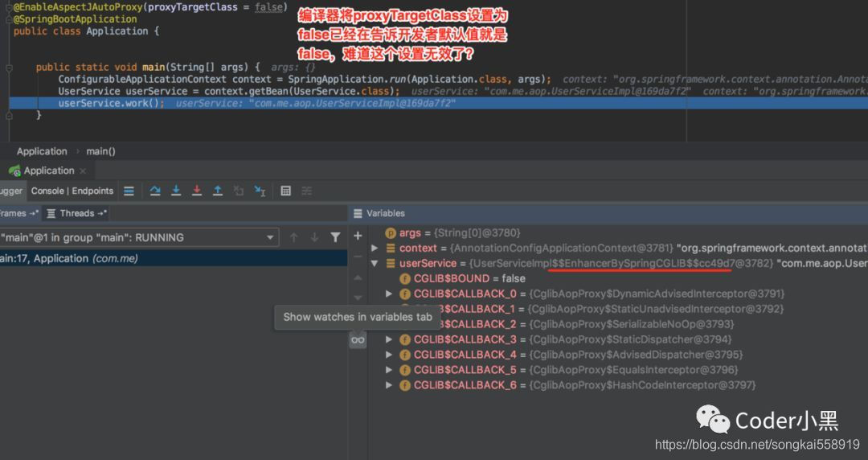Click the Evaluate Expression calculator icon
The width and height of the screenshot is (868, 460).
(x=285, y=191)
